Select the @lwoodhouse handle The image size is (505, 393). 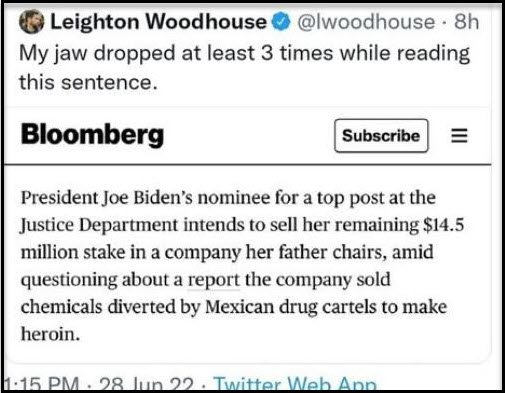(366, 22)
